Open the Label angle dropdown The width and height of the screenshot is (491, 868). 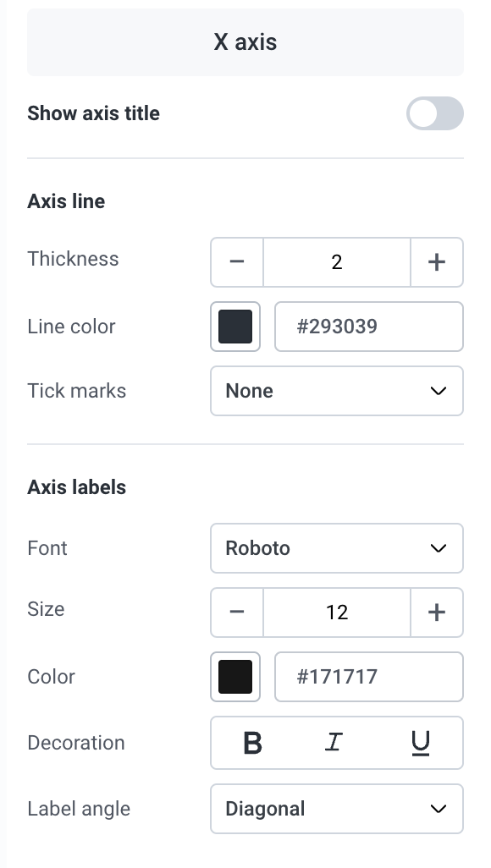[337, 809]
